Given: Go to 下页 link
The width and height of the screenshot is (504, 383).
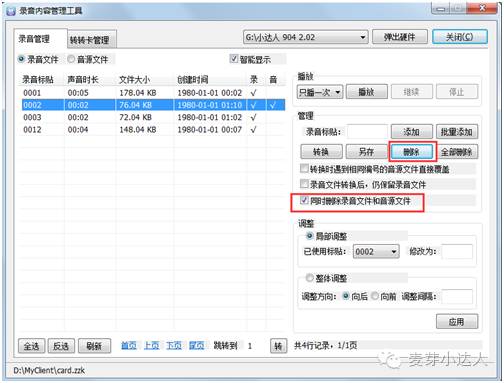Looking at the screenshot, I should (174, 345).
